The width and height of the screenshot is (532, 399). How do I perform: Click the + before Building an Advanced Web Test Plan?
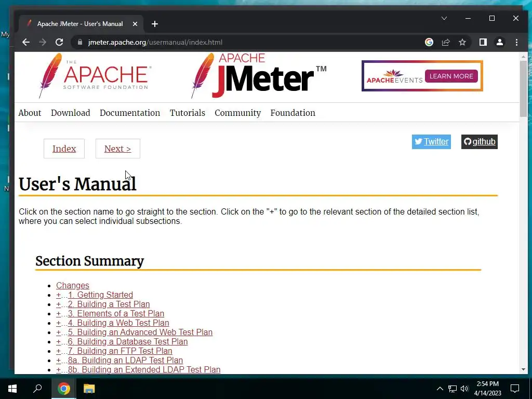point(58,332)
